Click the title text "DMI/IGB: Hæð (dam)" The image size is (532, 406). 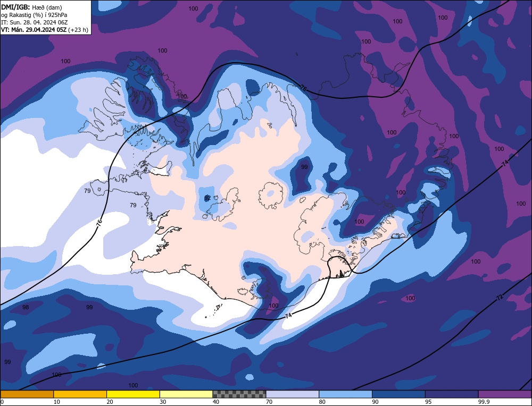31,7
